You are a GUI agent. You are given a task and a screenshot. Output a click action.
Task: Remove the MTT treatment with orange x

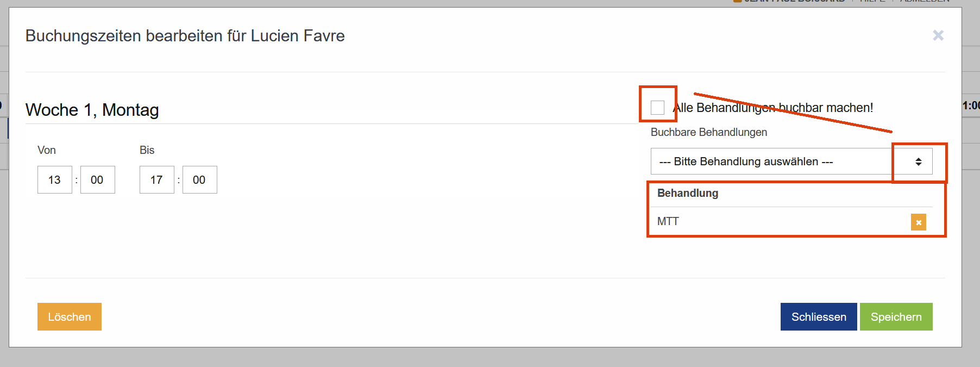pyautogui.click(x=918, y=222)
